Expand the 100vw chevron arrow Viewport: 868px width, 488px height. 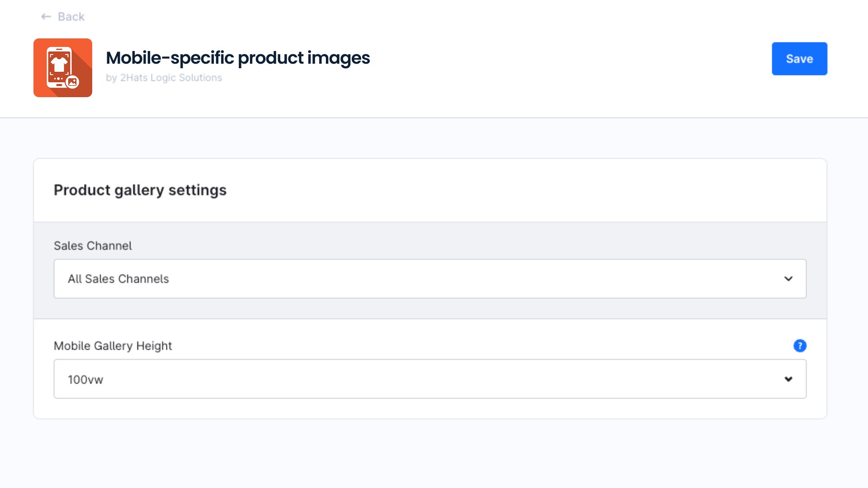[788, 379]
